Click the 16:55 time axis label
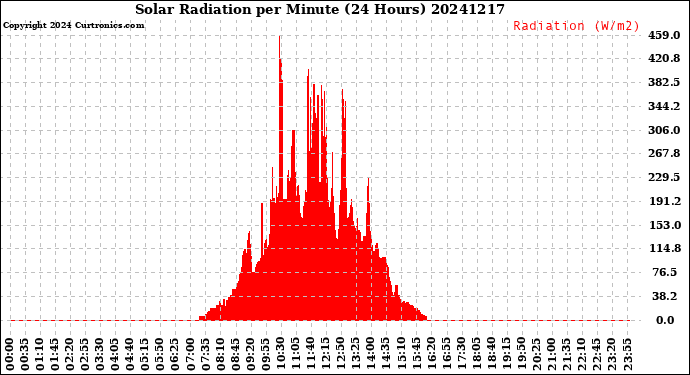The image size is (690, 375). 446,355
